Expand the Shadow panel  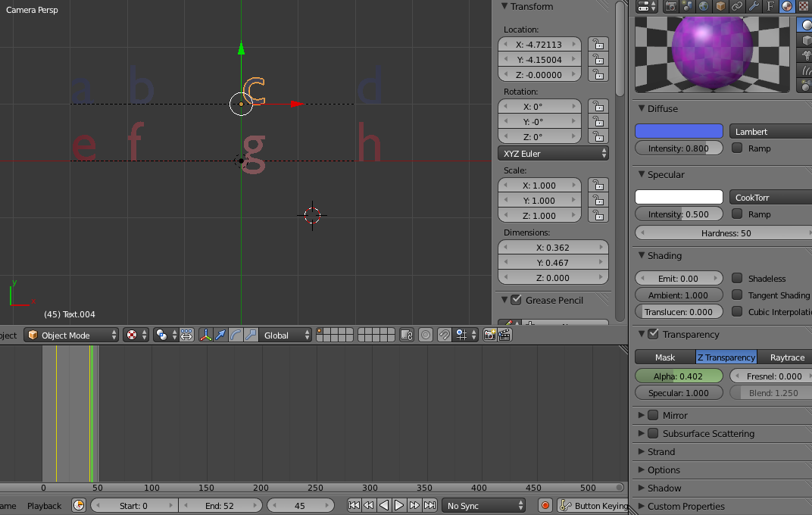tap(642, 488)
